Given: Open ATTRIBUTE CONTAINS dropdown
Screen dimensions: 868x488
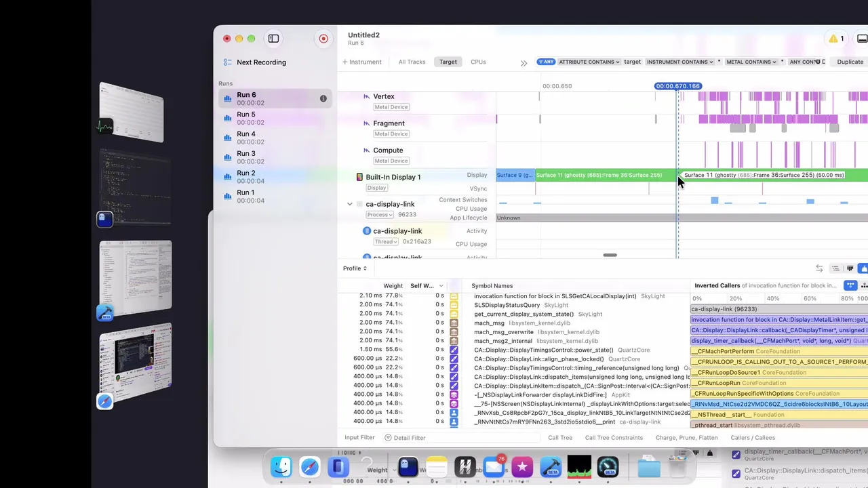Looking at the screenshot, I should point(589,62).
